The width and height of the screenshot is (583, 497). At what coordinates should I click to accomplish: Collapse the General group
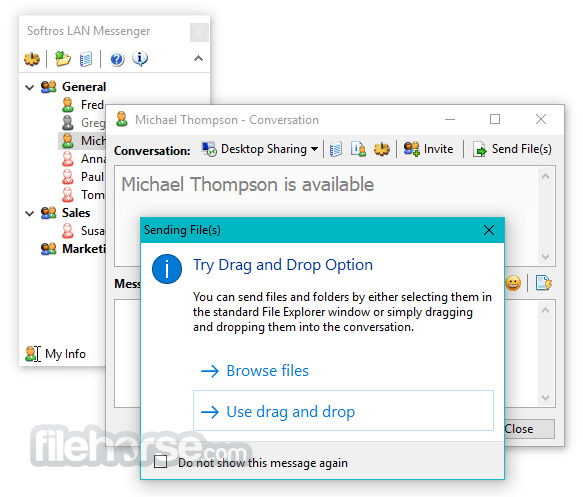pyautogui.click(x=29, y=88)
